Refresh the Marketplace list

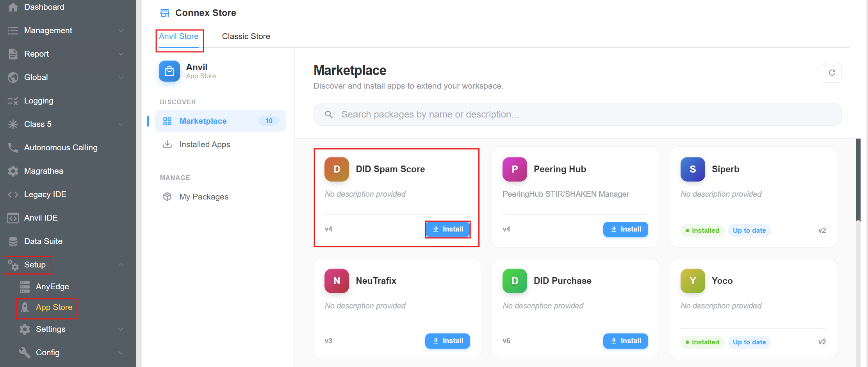832,73
